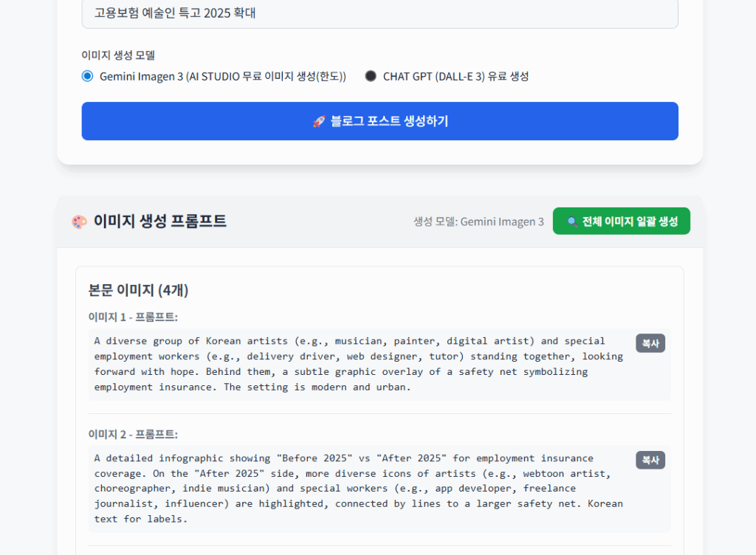Copy the 이미지 1 prompt with 복사
Screen dimensions: 756x555
(650, 343)
